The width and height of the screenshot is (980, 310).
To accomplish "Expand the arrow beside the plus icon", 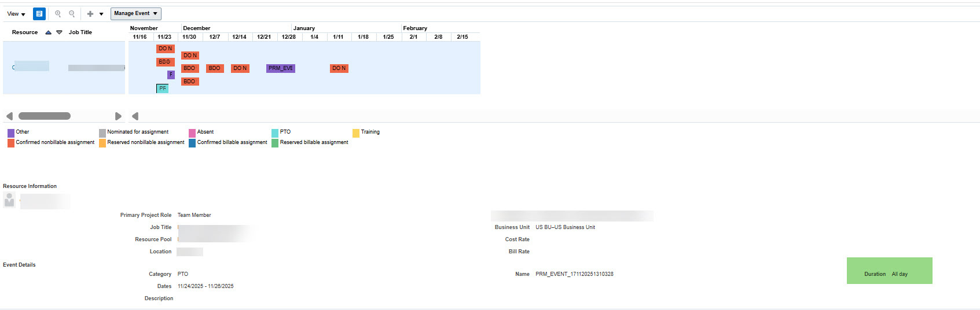I will (x=101, y=14).
